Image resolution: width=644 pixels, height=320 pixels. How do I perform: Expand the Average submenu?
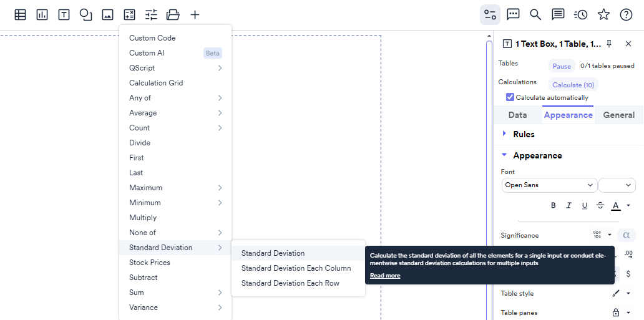click(x=175, y=112)
